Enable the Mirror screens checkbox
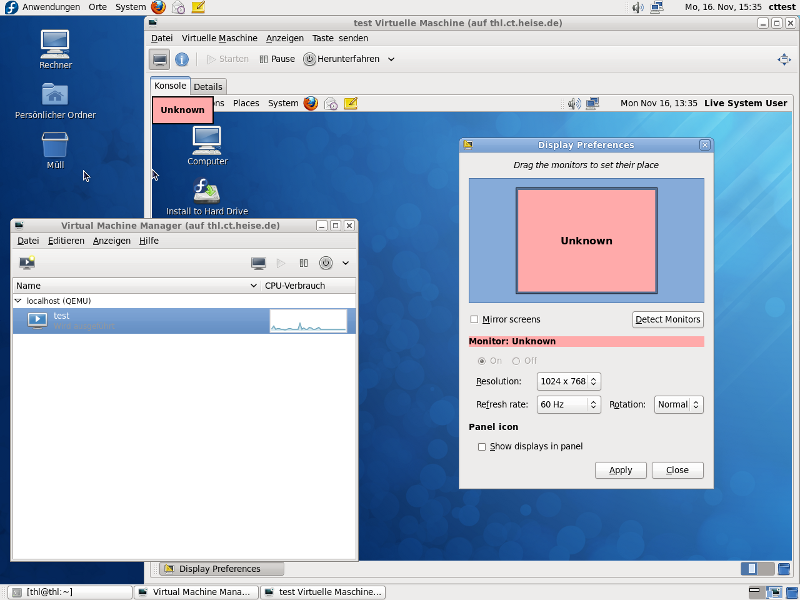 474,320
